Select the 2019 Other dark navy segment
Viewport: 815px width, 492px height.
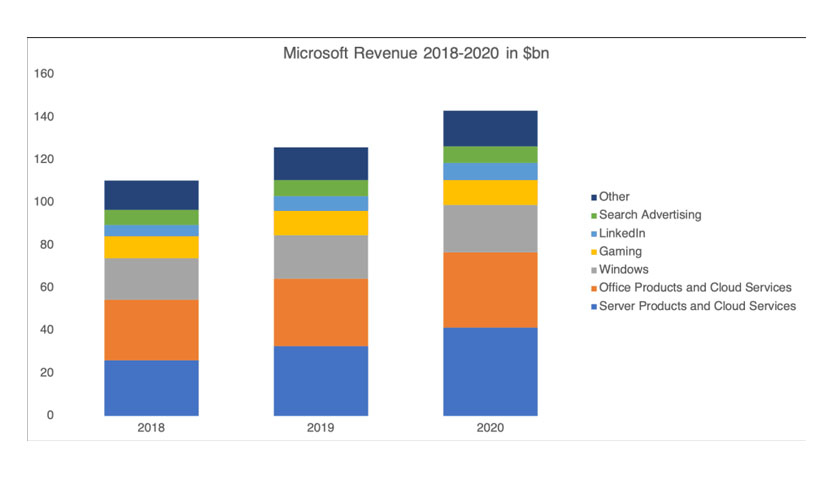321,164
